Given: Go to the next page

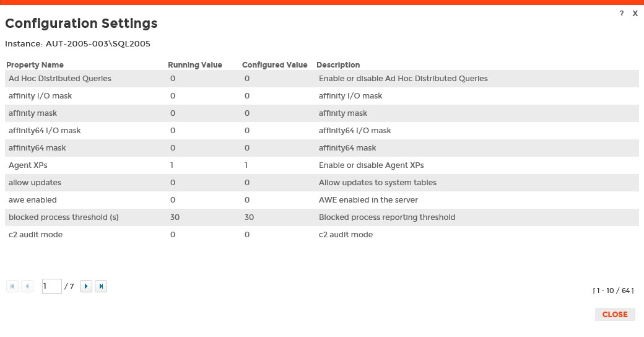Looking at the screenshot, I should click(86, 286).
